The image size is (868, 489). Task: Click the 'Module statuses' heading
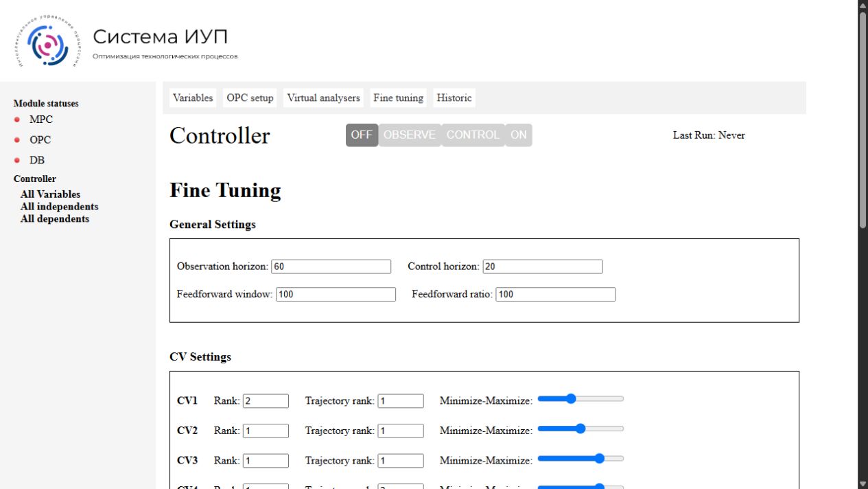coord(46,104)
